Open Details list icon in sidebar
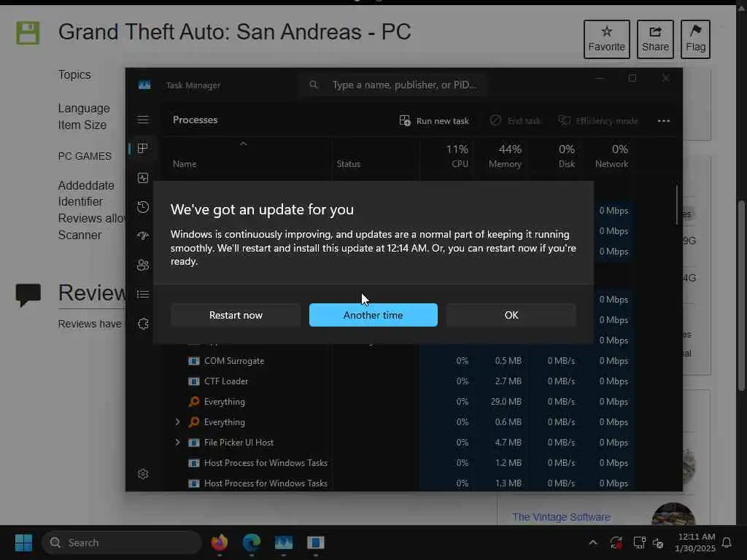 click(x=143, y=295)
